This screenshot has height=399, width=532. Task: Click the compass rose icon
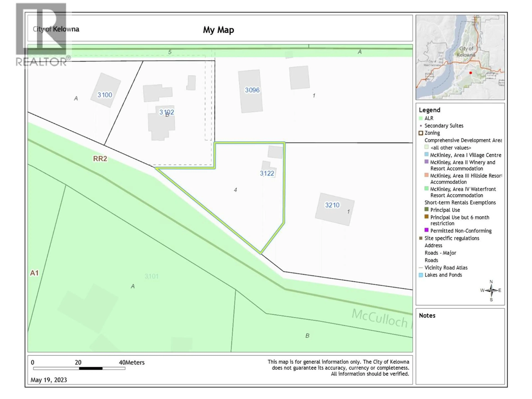tap(491, 290)
